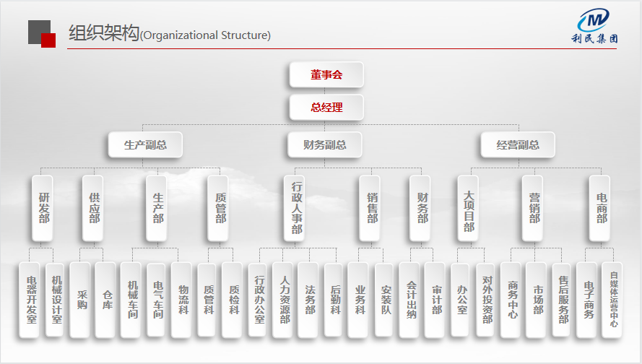642x364 pixels.
Task: Click the 经营副总 node
Action: tap(518, 144)
